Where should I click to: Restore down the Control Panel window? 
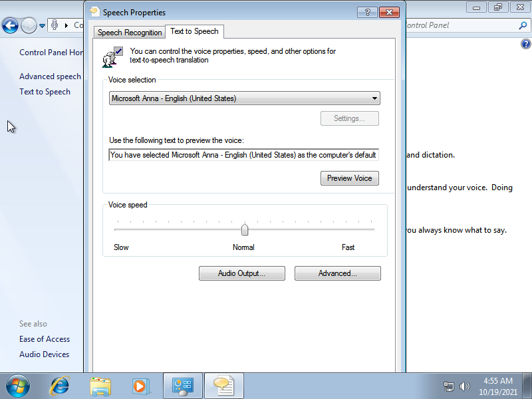(x=498, y=7)
